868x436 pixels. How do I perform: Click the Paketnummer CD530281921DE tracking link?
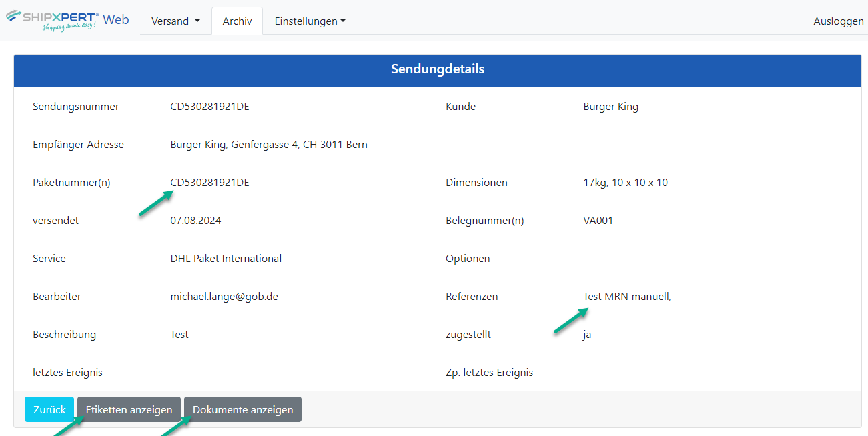click(x=210, y=182)
